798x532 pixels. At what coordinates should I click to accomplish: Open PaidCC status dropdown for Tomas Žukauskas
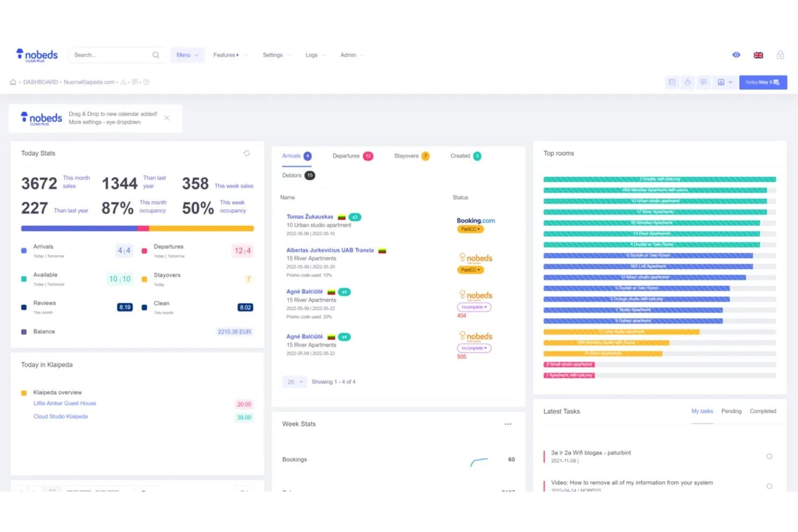471,230
